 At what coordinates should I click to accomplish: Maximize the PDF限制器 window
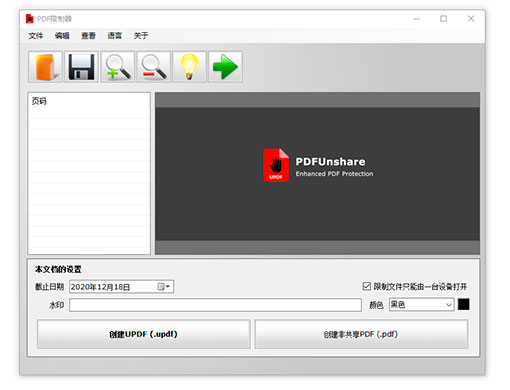443,19
